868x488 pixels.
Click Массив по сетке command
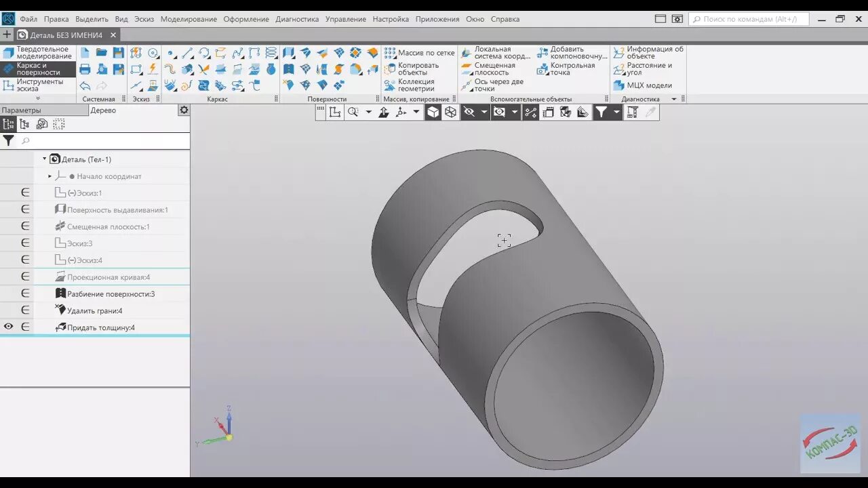pos(419,53)
